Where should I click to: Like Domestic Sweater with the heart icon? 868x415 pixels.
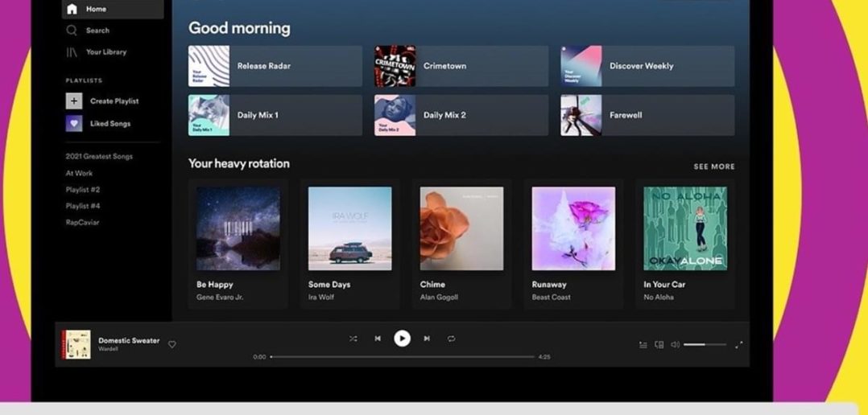(x=172, y=344)
